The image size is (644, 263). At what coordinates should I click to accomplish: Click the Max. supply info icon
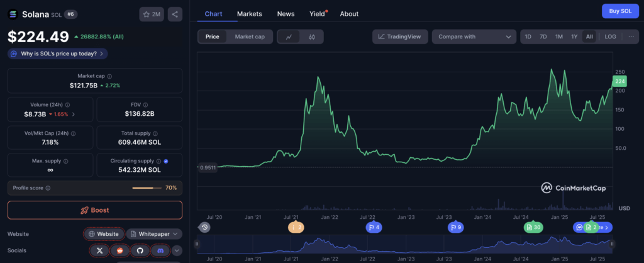coord(65,162)
